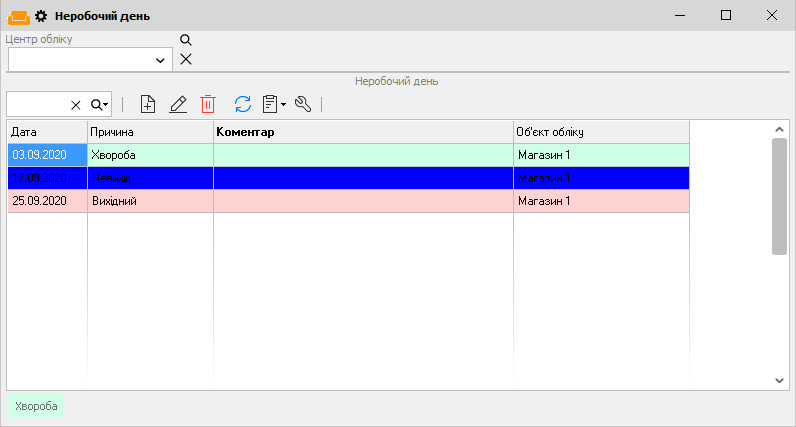This screenshot has width=796, height=427.
Task: Open the search options dropdown
Action: point(99,105)
